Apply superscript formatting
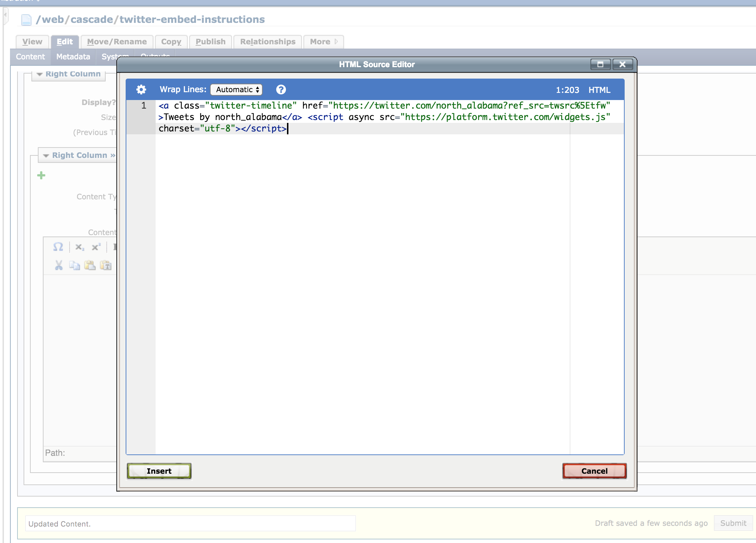 tap(96, 247)
